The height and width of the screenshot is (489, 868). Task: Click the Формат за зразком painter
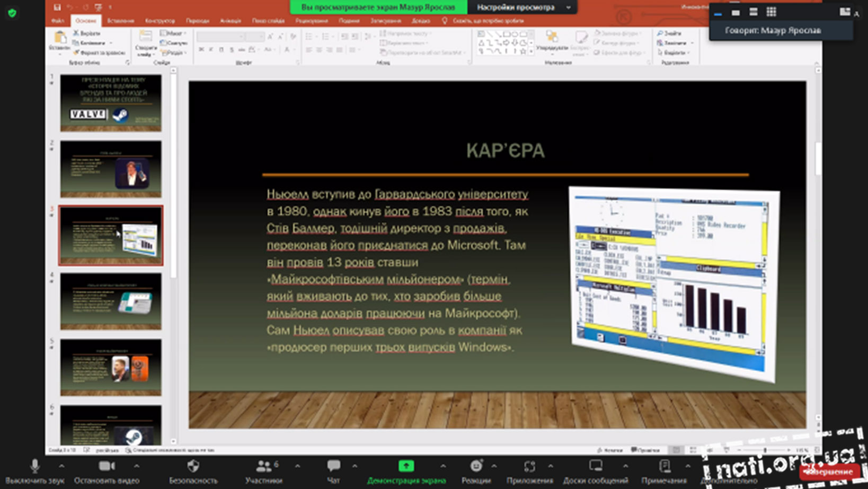[x=99, y=53]
